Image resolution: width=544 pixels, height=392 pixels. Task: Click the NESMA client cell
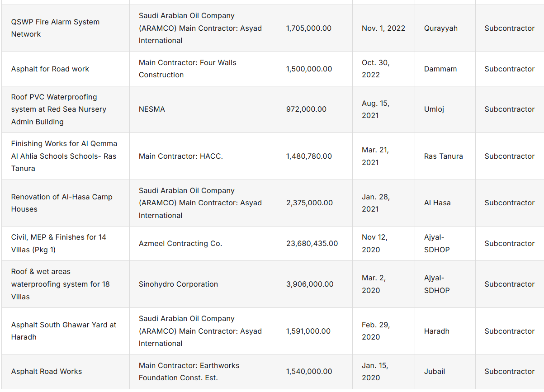(x=152, y=109)
